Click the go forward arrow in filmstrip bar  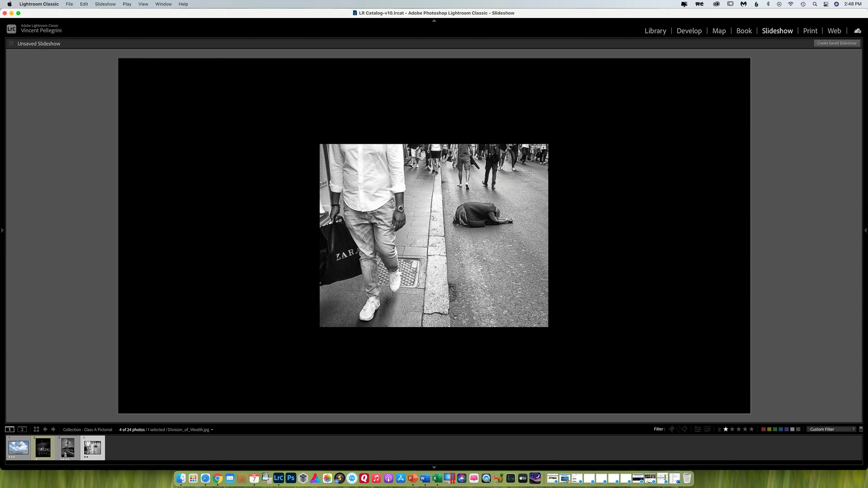53,429
